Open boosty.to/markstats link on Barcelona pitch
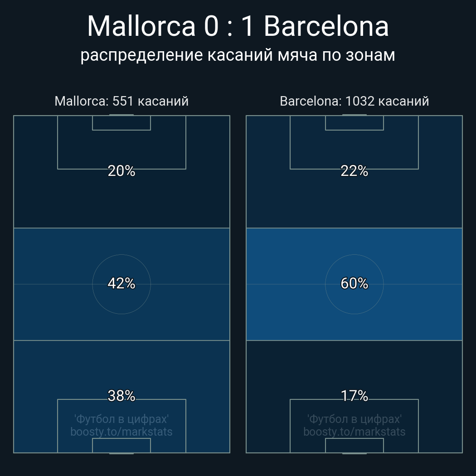Screen dimensions: 476x476 click(354, 432)
